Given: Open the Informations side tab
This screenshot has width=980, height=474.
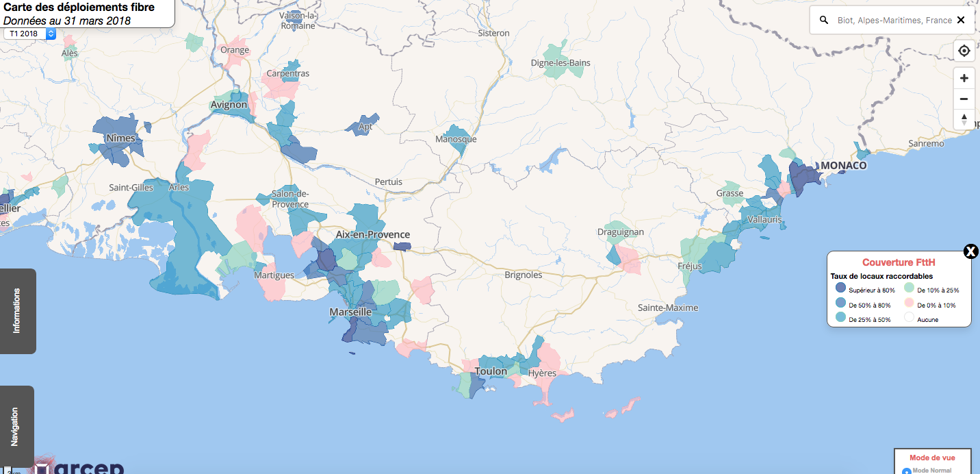Looking at the screenshot, I should [17, 311].
